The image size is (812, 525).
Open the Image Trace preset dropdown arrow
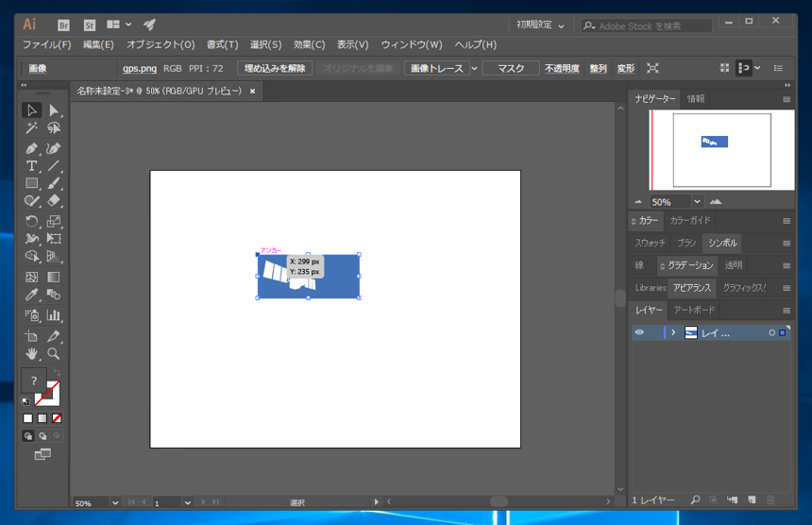tap(474, 68)
